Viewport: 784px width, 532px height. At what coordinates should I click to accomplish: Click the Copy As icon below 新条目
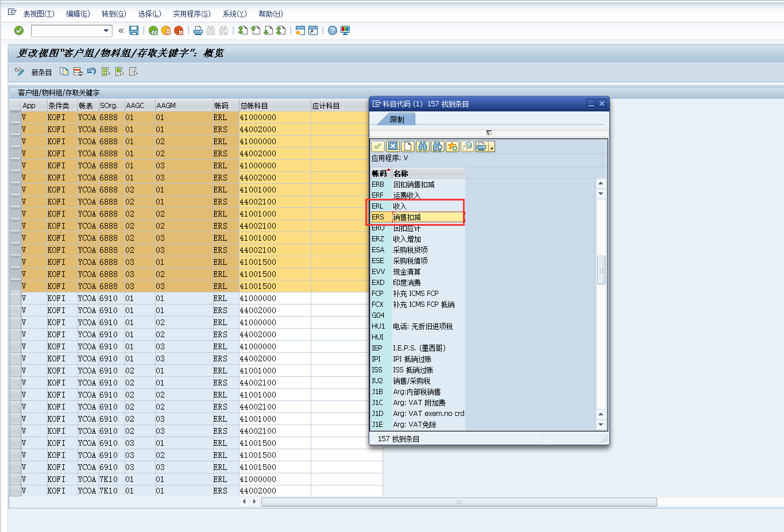[x=64, y=72]
